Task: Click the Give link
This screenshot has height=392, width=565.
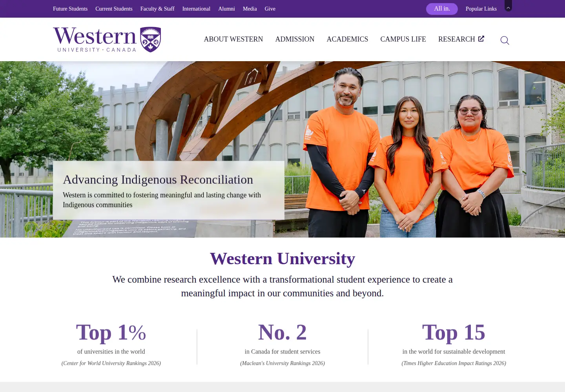Action: click(x=270, y=9)
